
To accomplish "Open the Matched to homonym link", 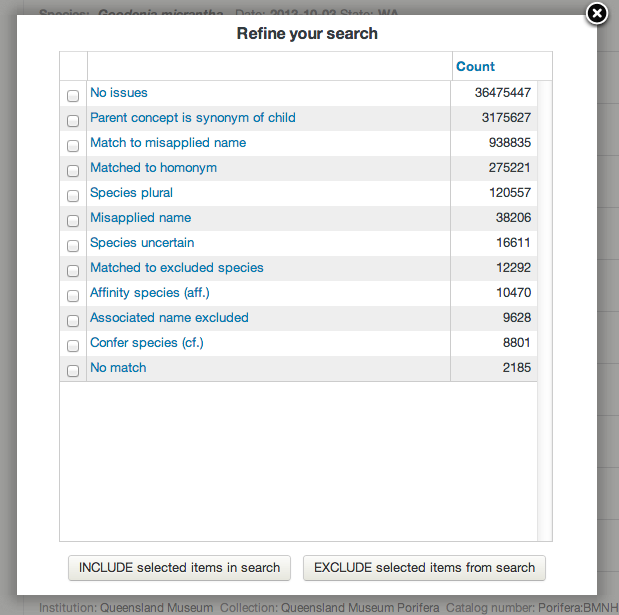I will pyautogui.click(x=153, y=168).
